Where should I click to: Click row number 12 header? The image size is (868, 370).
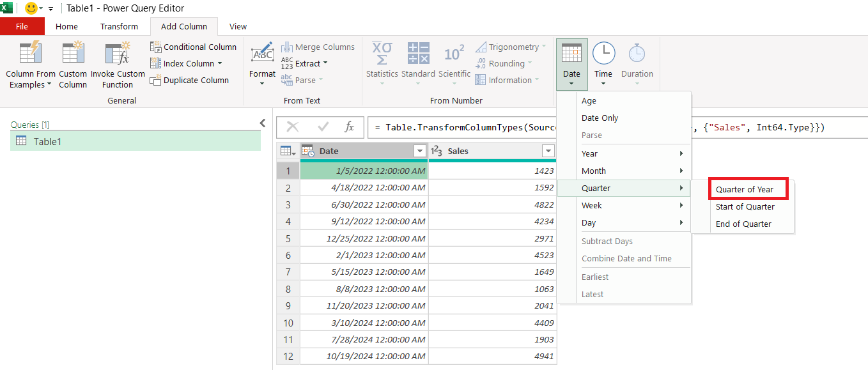[288, 356]
